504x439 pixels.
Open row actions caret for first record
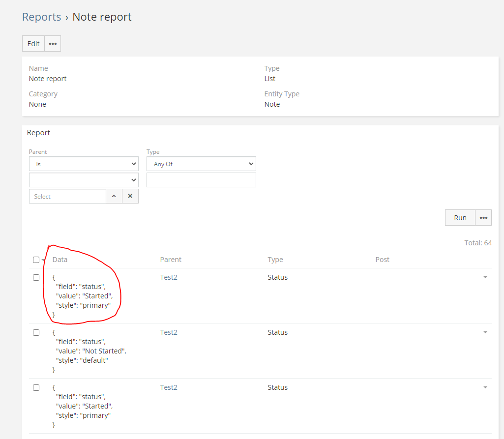click(485, 278)
